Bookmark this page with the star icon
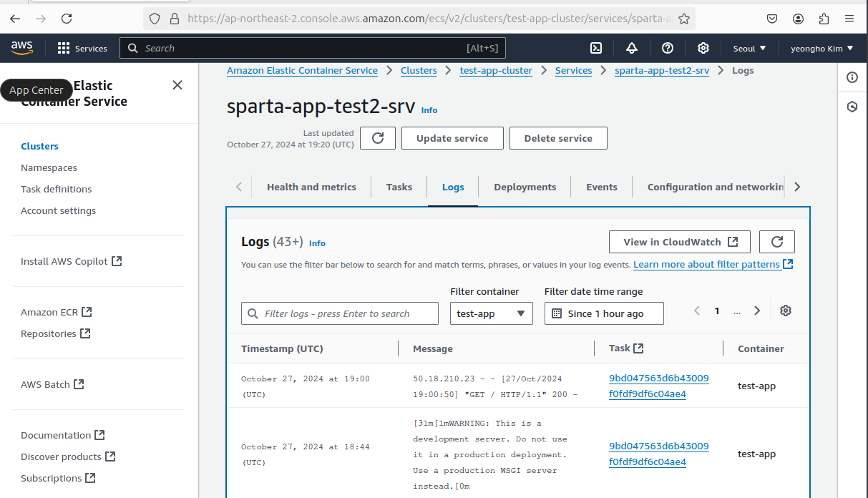 pyautogui.click(x=683, y=19)
